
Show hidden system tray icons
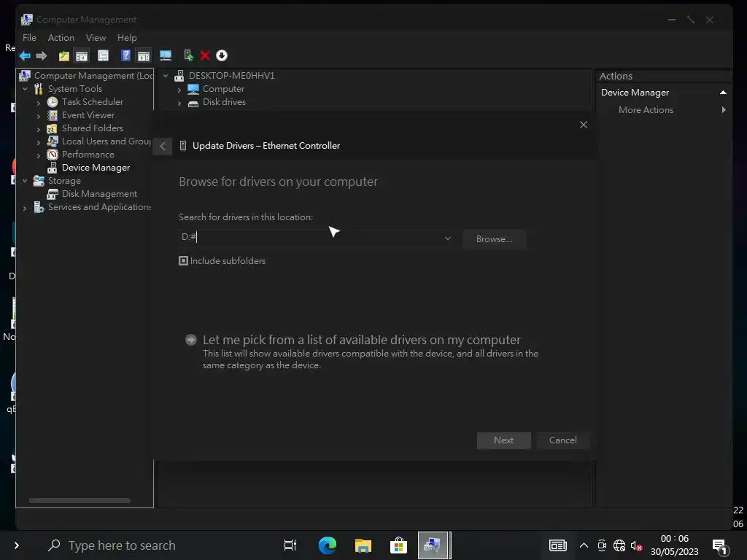tap(584, 545)
